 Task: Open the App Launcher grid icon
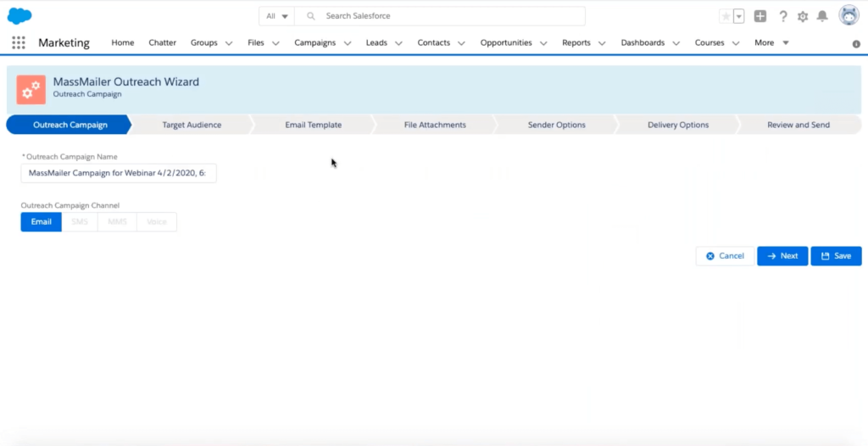[19, 43]
